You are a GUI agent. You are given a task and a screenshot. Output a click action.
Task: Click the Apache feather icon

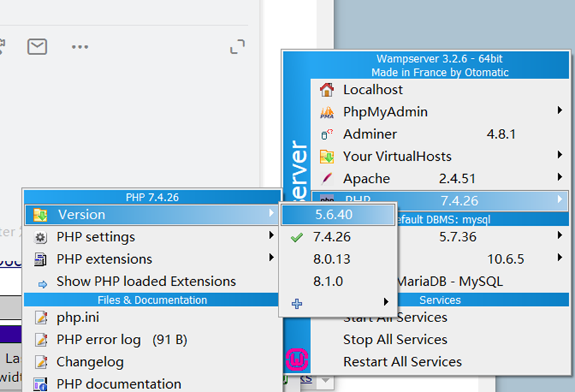click(x=326, y=179)
